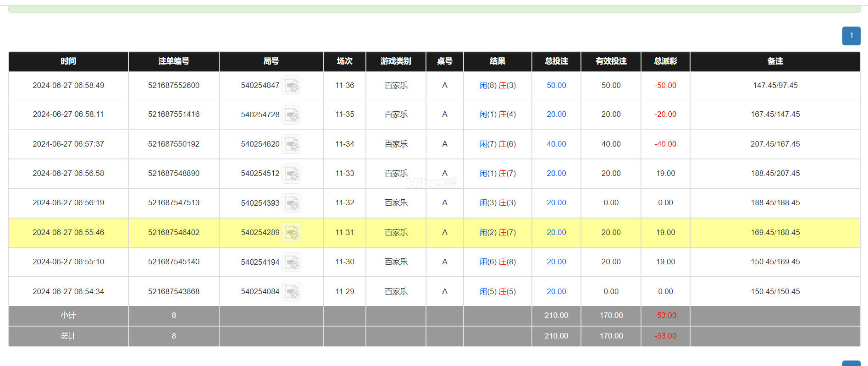Open 20.00 bet link for session 11-30
868x366 pixels.
(556, 262)
